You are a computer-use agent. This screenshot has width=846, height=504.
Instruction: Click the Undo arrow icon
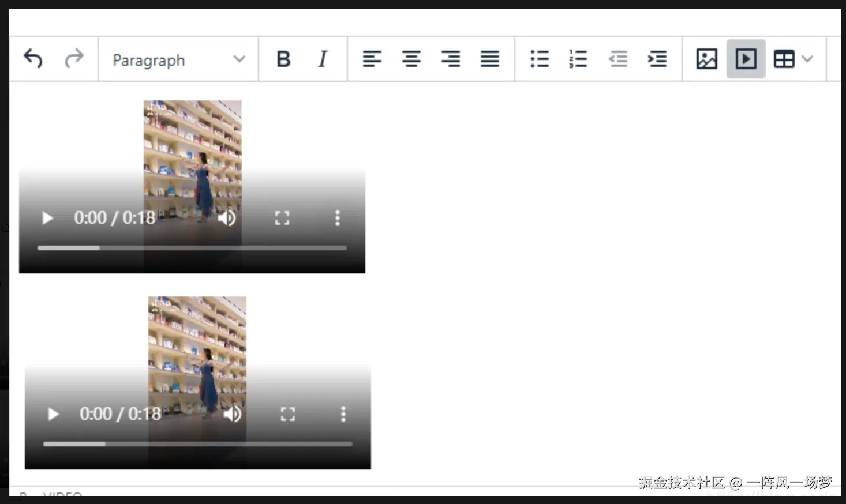[x=33, y=59]
